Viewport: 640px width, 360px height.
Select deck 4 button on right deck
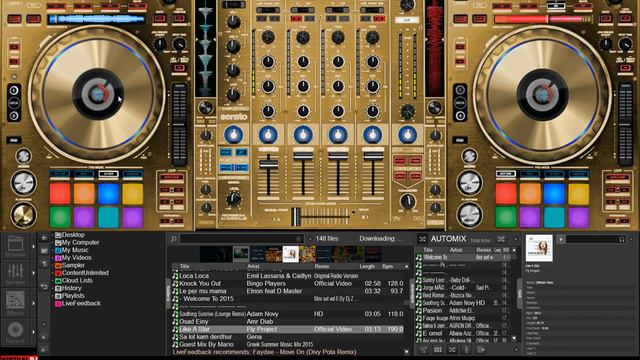pos(460,116)
